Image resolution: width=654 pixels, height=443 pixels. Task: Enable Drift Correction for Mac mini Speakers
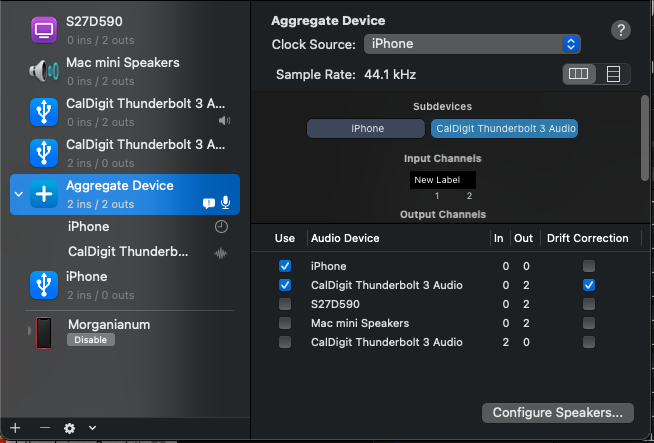tap(589, 323)
